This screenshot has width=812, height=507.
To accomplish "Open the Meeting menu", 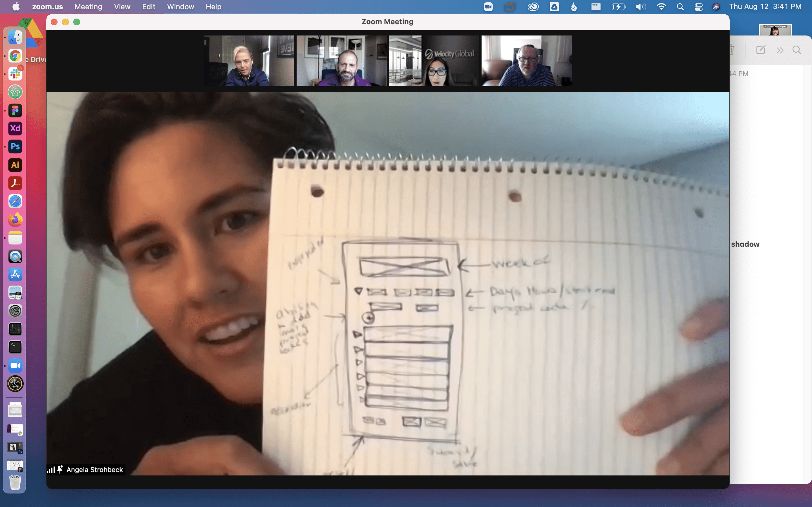I will click(x=88, y=7).
